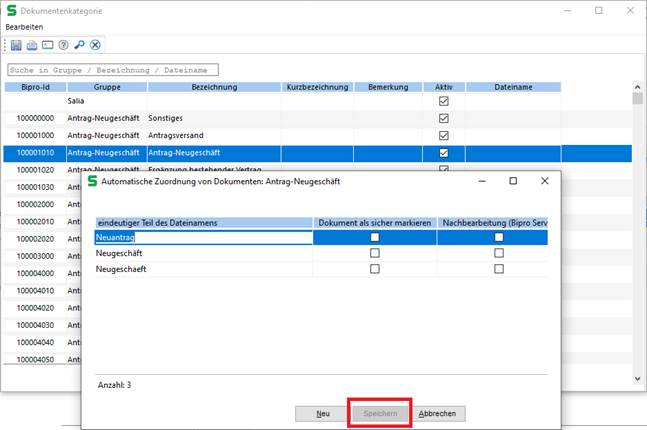Viewport: 647px width, 430px height.
Task: Check 'Dokument als sicher markieren' for Neugeschäft
Action: [x=375, y=253]
